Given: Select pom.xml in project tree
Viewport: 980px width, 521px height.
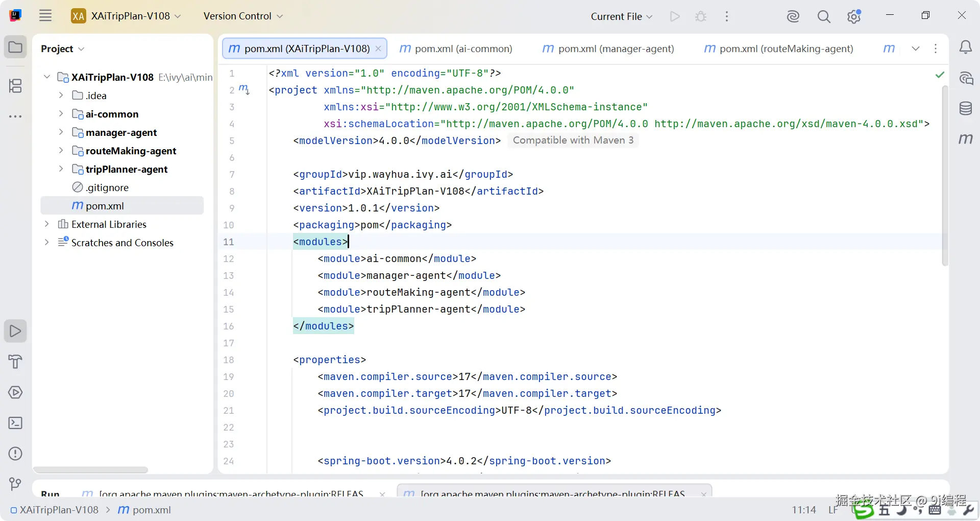Looking at the screenshot, I should (x=122, y=206).
